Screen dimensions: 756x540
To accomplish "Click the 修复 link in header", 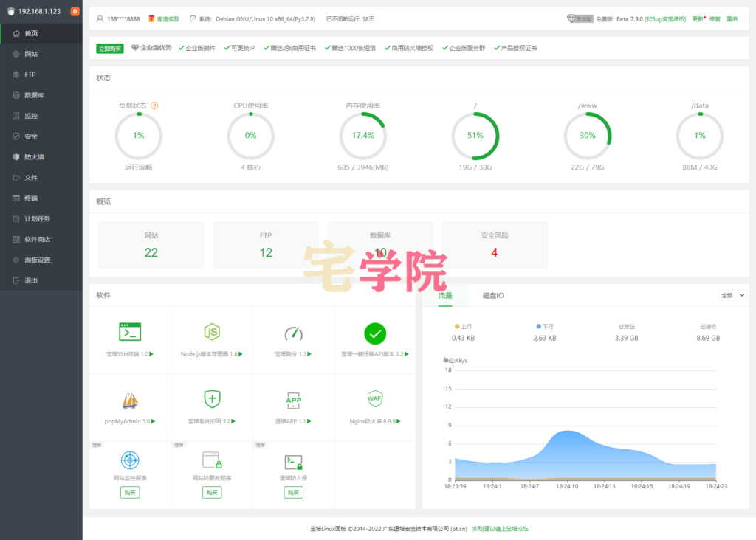I will (715, 18).
